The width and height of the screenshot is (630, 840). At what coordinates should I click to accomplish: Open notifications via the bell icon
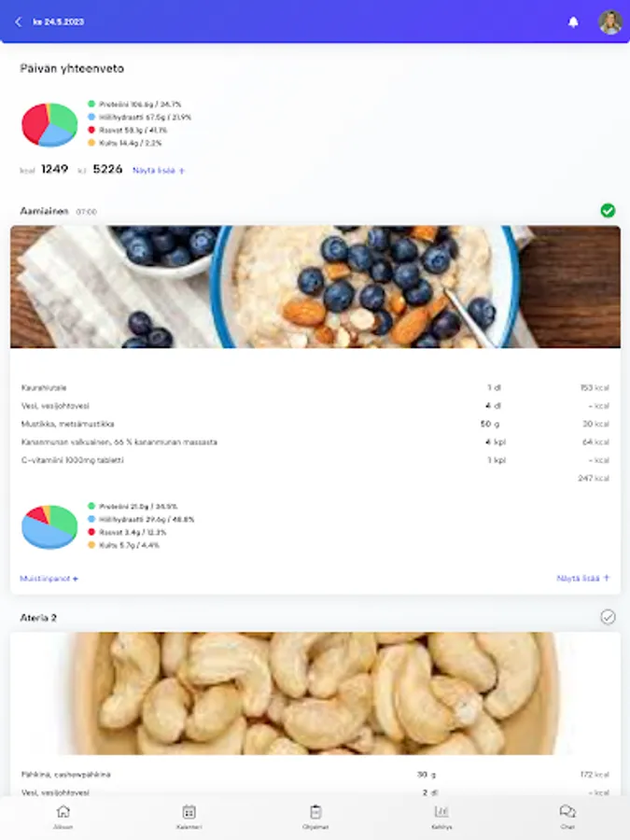tap(573, 22)
